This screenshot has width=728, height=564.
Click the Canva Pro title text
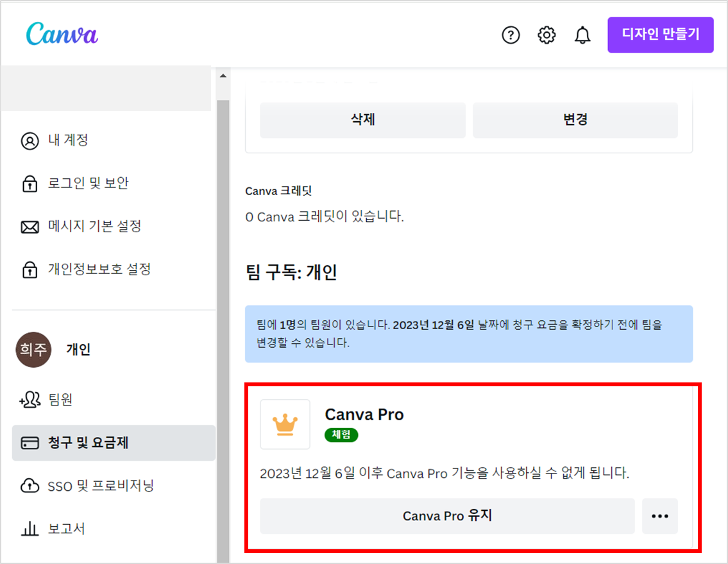pos(364,414)
